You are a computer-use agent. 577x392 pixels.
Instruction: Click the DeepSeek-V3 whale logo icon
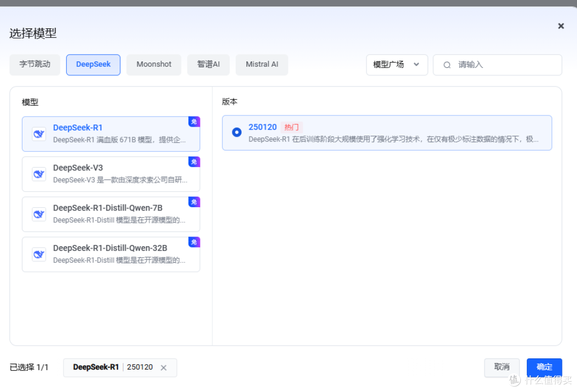38,174
